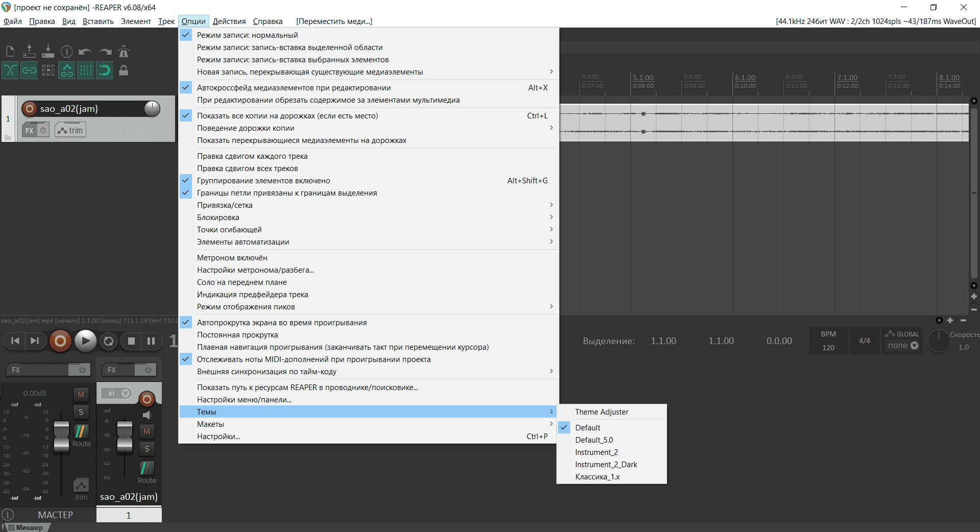The image size is (980, 532).
Task: Select 'Классика_1.x' theme
Action: (611, 477)
